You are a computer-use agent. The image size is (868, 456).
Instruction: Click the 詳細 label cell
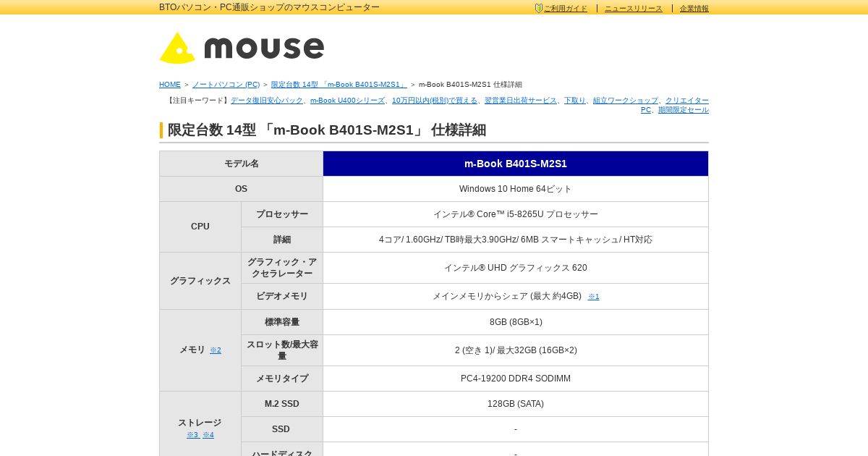[x=282, y=240]
